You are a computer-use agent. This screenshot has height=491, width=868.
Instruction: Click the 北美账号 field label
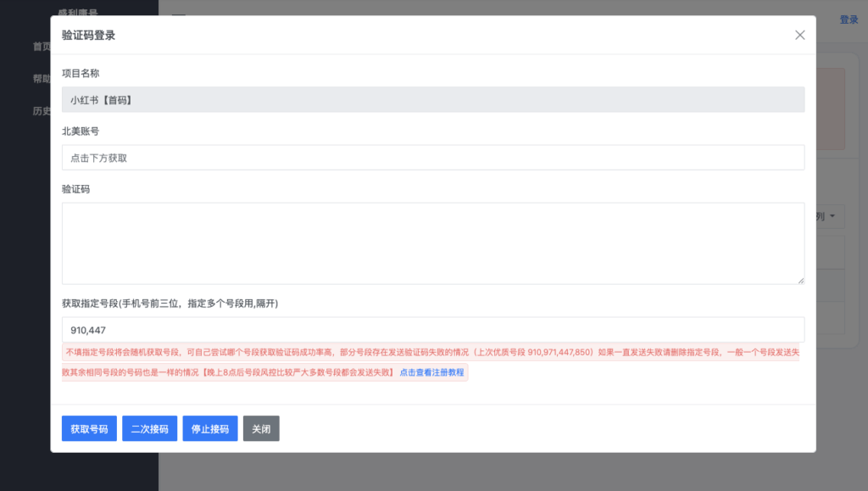81,131
